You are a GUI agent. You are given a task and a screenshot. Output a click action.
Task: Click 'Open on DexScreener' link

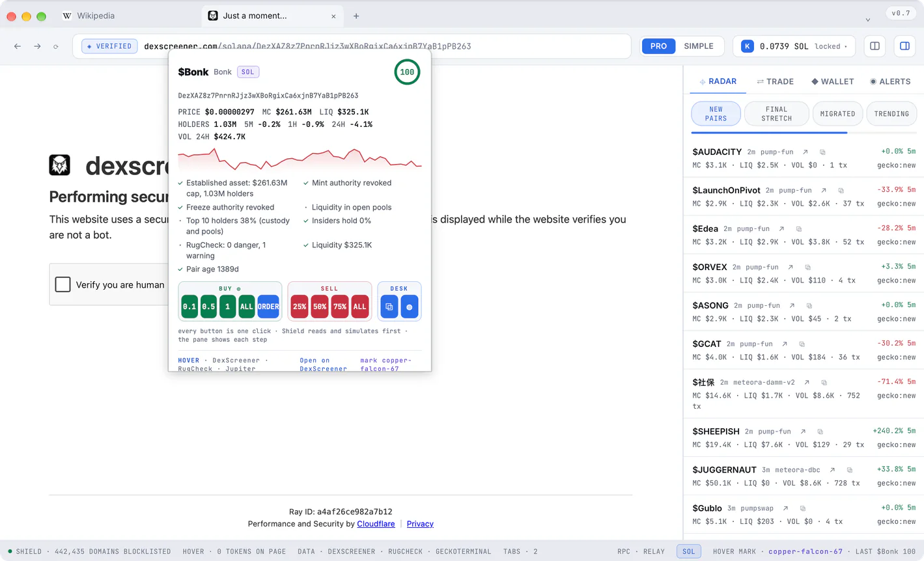[323, 364]
